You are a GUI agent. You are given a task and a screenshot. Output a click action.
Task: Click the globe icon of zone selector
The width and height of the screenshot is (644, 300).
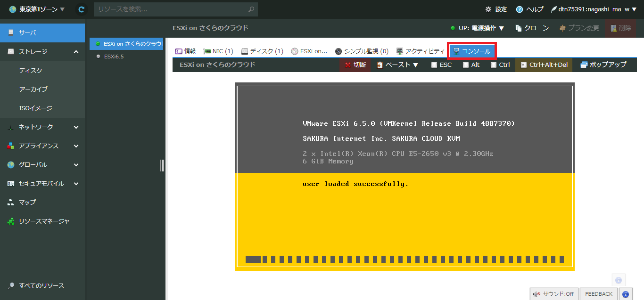coord(13,9)
